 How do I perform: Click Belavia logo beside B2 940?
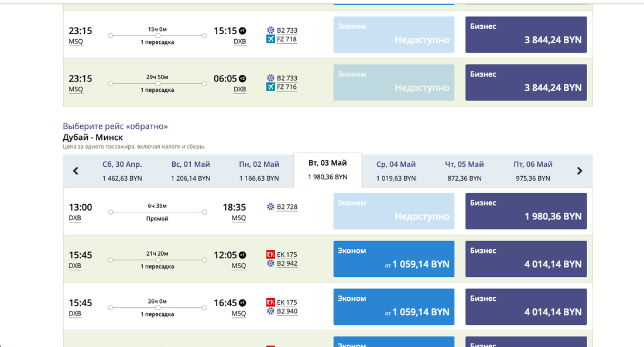click(270, 311)
